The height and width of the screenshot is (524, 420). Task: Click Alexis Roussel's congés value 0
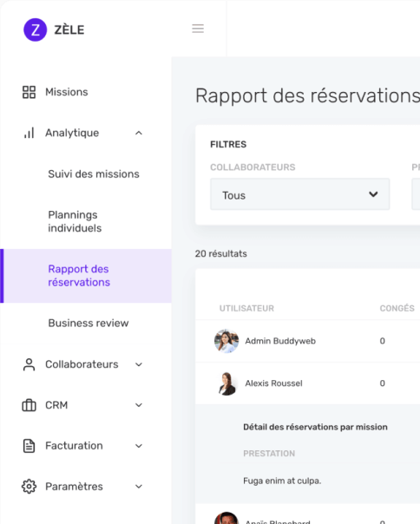click(x=382, y=383)
